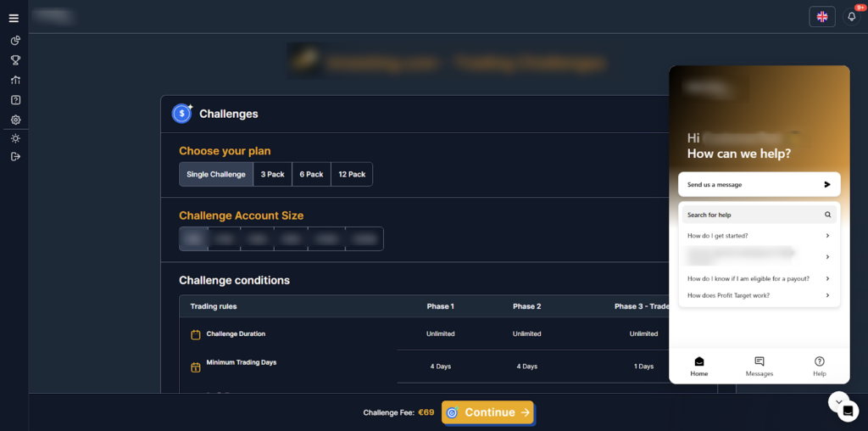
Task: Click the logout icon in the sidebar
Action: tap(15, 156)
